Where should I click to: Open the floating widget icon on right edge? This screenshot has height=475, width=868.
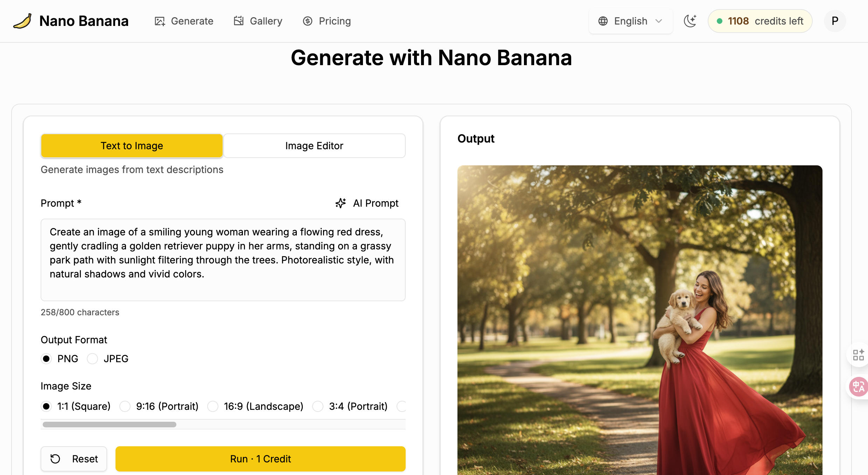[x=858, y=355]
